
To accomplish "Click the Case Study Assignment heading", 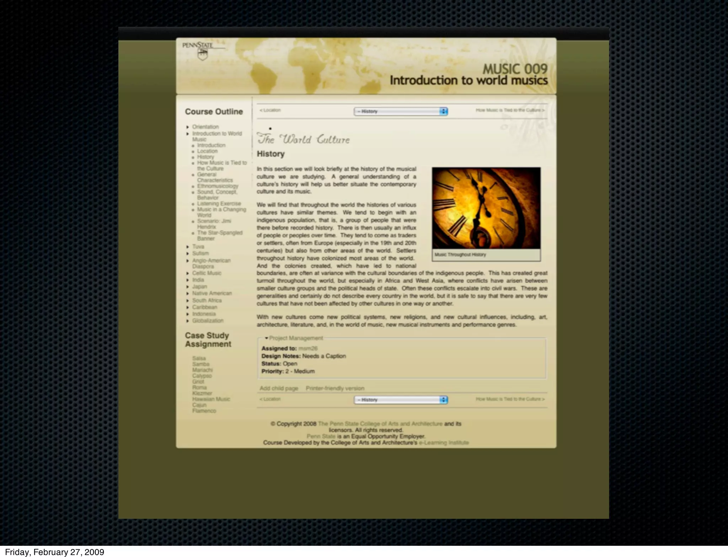I will 208,340.
